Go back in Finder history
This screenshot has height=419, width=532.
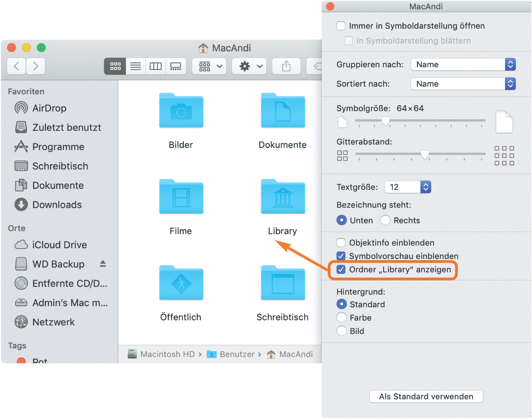click(16, 66)
